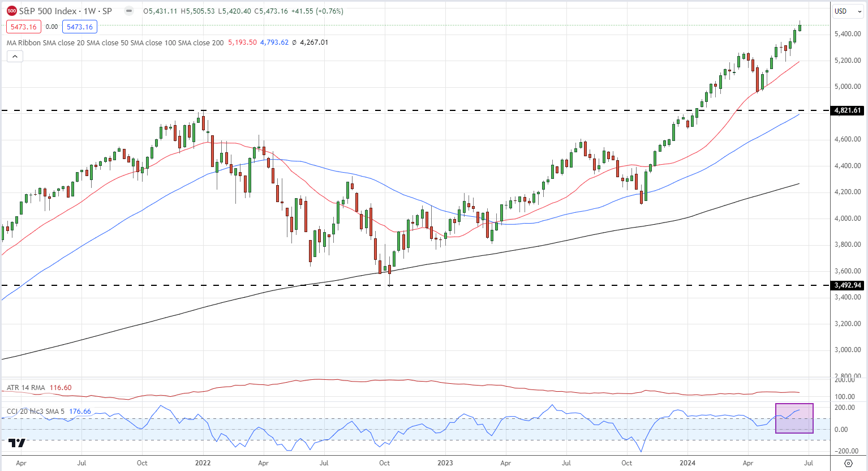This screenshot has height=471, width=868.
Task: Click the red MA value 5,193.50
Action: pyautogui.click(x=242, y=42)
